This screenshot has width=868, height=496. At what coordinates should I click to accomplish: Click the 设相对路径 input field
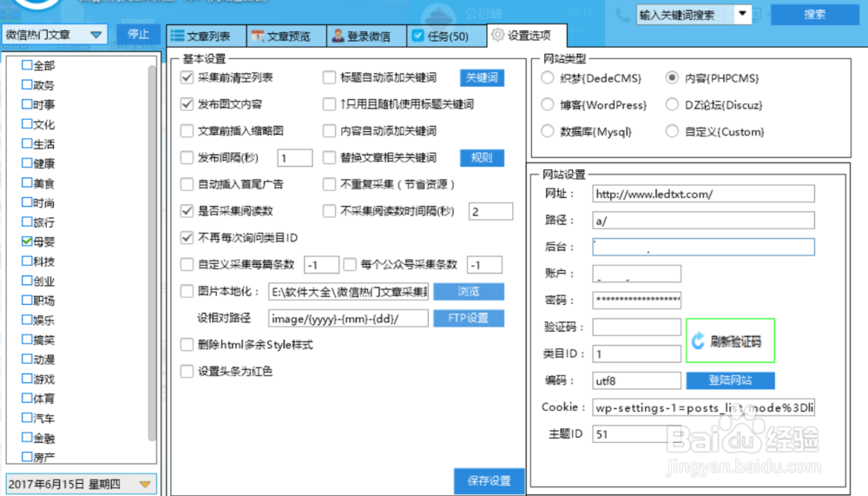pos(348,318)
